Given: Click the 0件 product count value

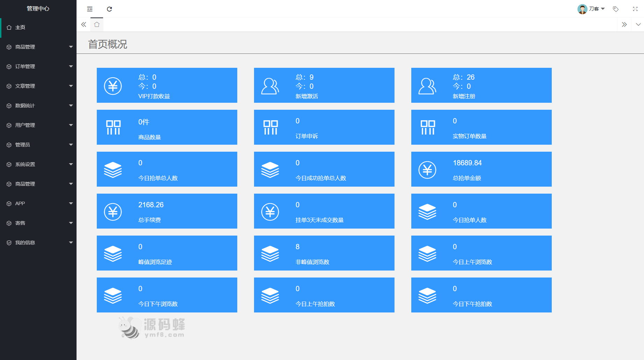Looking at the screenshot, I should (x=144, y=122).
